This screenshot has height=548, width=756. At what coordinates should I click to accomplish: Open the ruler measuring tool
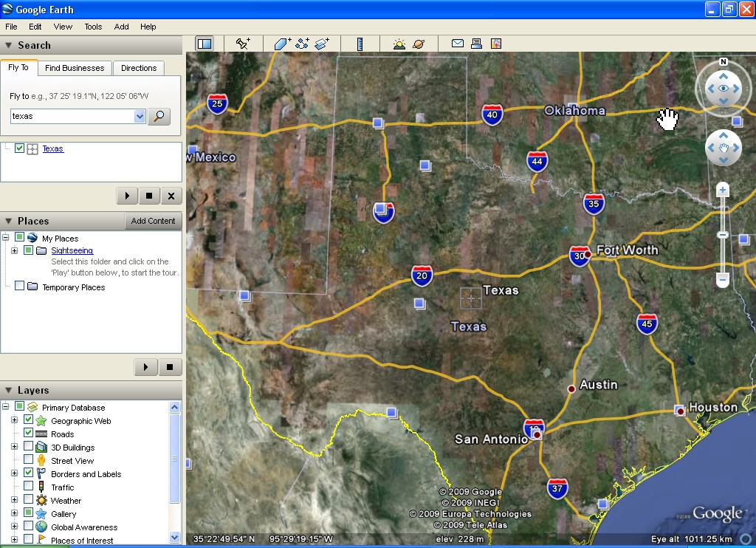click(x=360, y=44)
